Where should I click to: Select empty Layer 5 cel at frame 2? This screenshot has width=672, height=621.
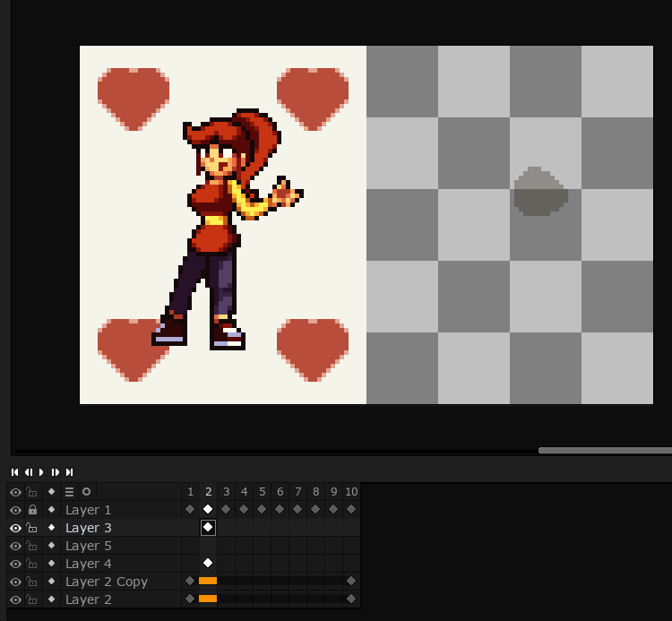(208, 545)
